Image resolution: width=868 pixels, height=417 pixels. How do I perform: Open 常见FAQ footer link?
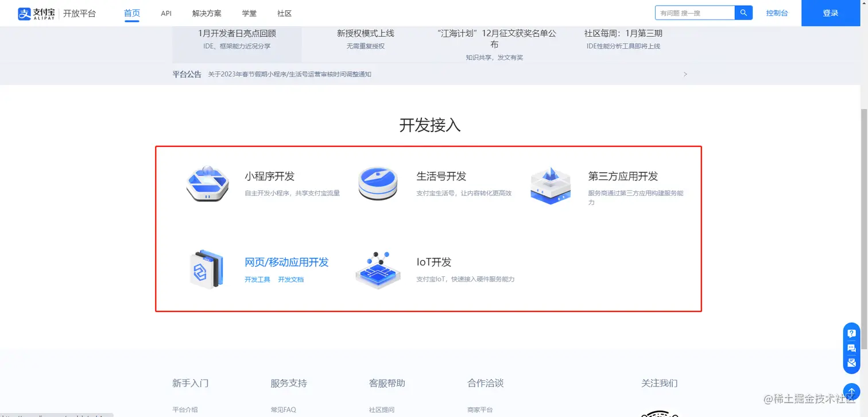coord(283,410)
